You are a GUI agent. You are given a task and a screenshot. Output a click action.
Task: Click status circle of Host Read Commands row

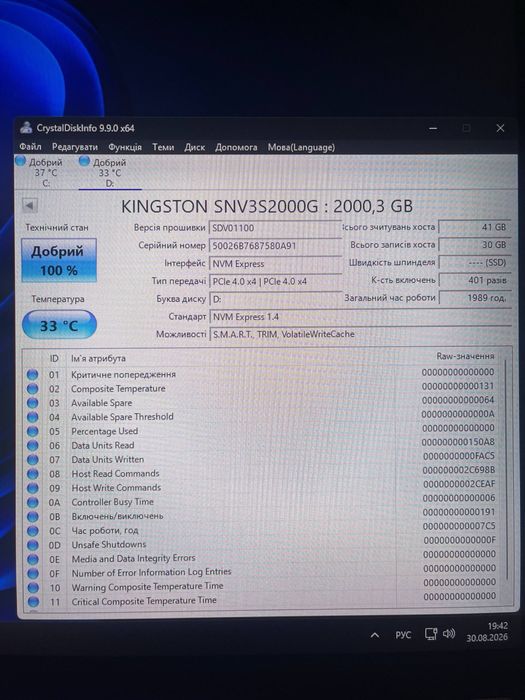pyautogui.click(x=33, y=474)
